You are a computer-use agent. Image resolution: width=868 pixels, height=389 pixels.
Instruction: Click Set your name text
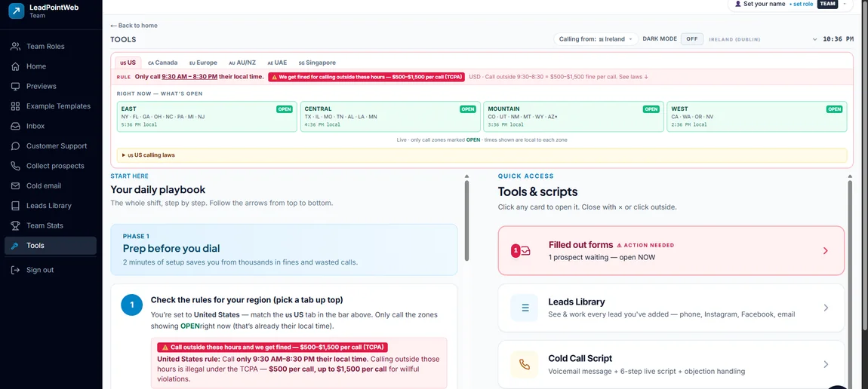click(765, 4)
